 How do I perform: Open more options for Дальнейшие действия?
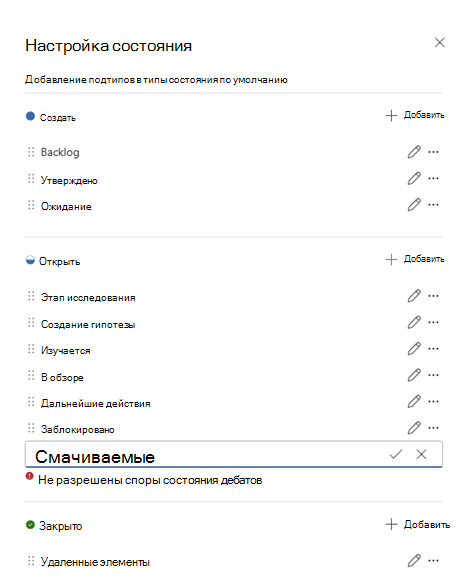point(433,401)
